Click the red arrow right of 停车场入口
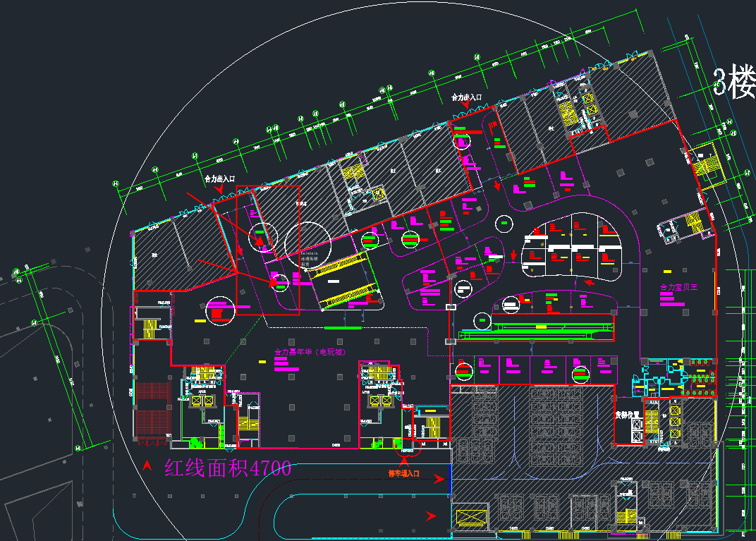The height and width of the screenshot is (541, 756). [440, 480]
